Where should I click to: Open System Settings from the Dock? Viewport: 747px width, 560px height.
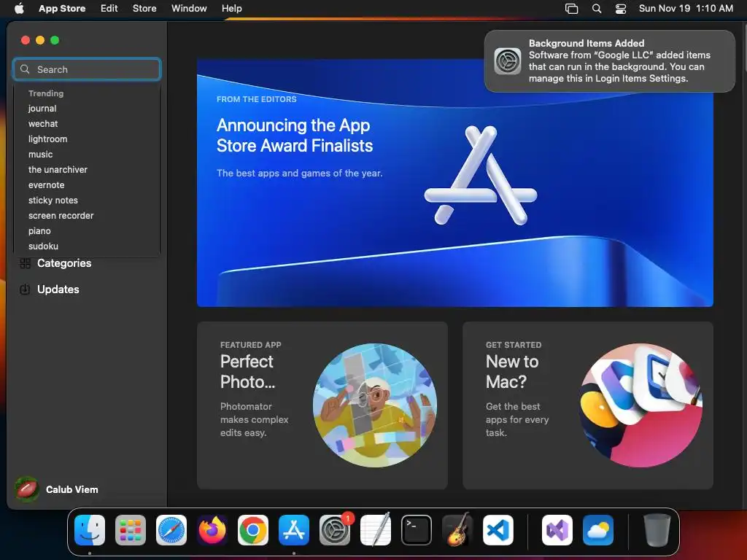point(335,530)
